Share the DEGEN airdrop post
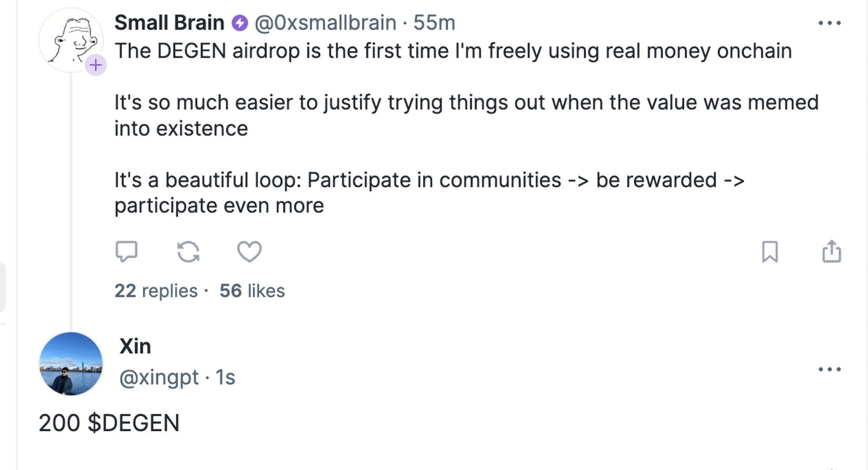 [x=832, y=252]
